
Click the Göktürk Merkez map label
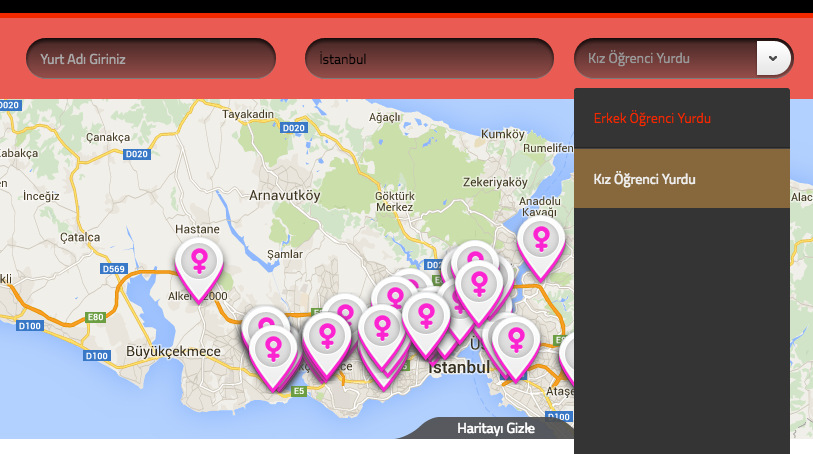tap(395, 202)
